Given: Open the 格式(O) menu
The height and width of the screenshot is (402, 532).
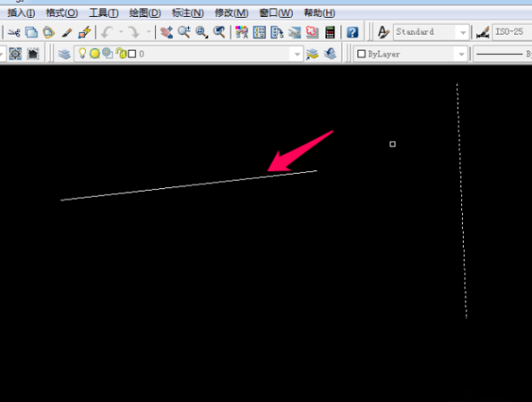Looking at the screenshot, I should click(x=62, y=13).
